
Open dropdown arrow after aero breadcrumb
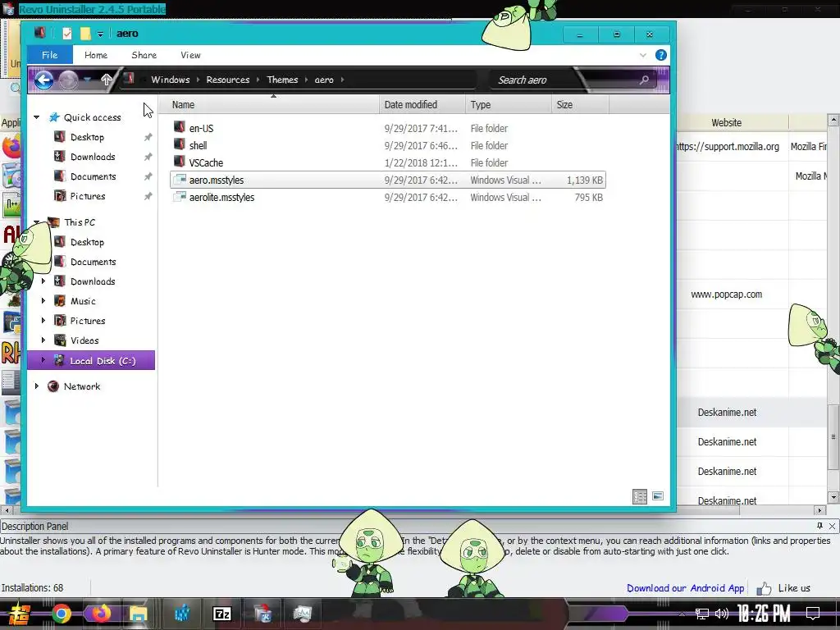pyautogui.click(x=343, y=80)
